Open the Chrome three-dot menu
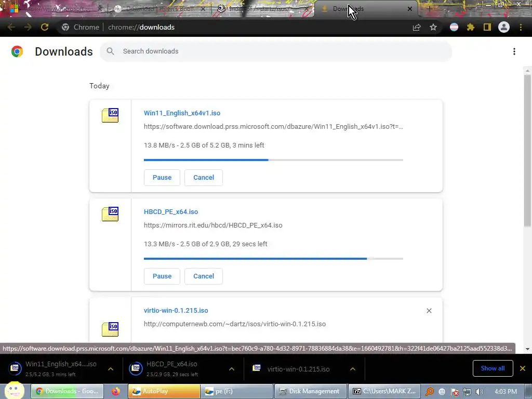Viewport: 532px width, 399px height. (521, 27)
